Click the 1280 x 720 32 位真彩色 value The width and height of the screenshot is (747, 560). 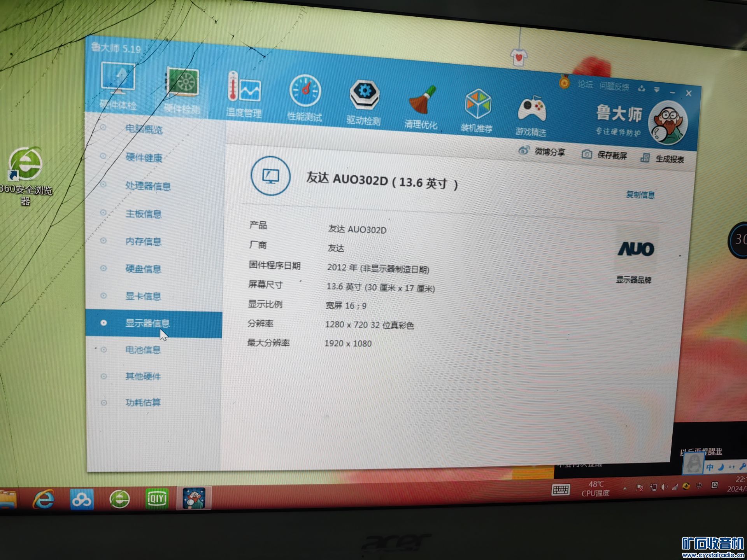(369, 325)
